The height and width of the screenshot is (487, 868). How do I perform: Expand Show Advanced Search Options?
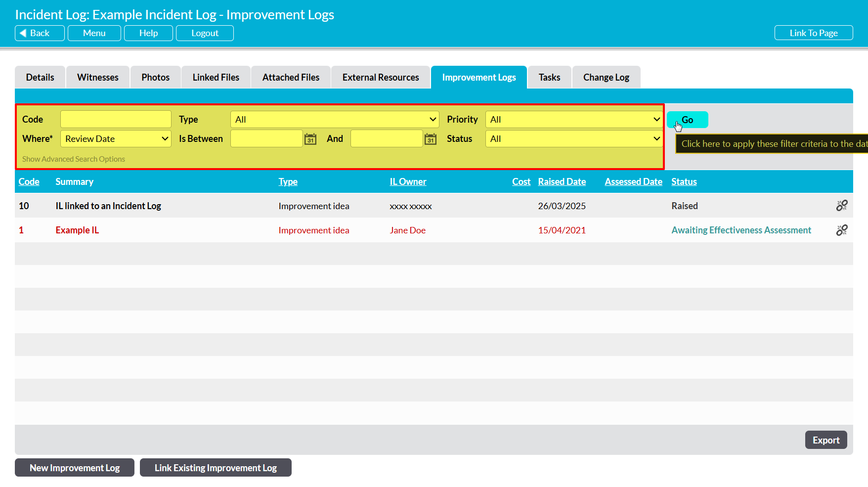pos(74,159)
